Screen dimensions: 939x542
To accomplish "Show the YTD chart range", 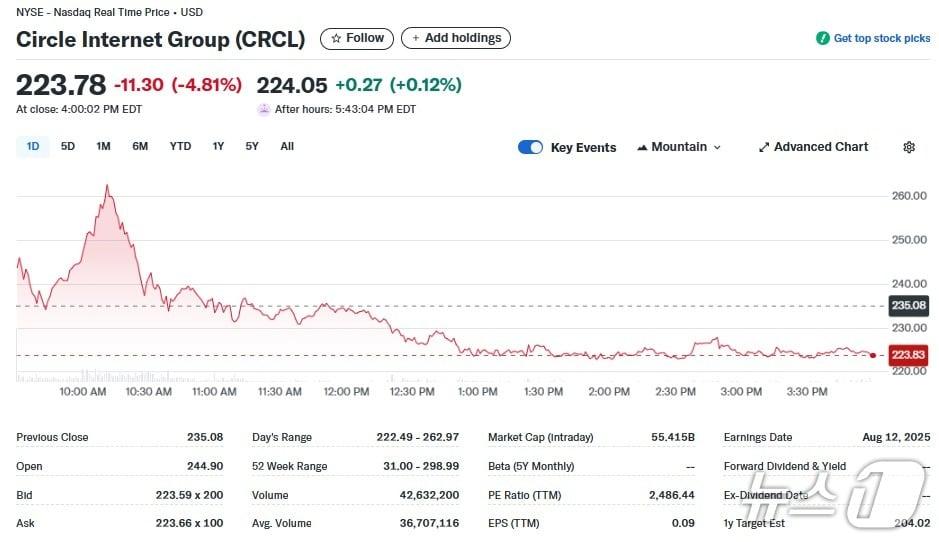I will tap(180, 146).
